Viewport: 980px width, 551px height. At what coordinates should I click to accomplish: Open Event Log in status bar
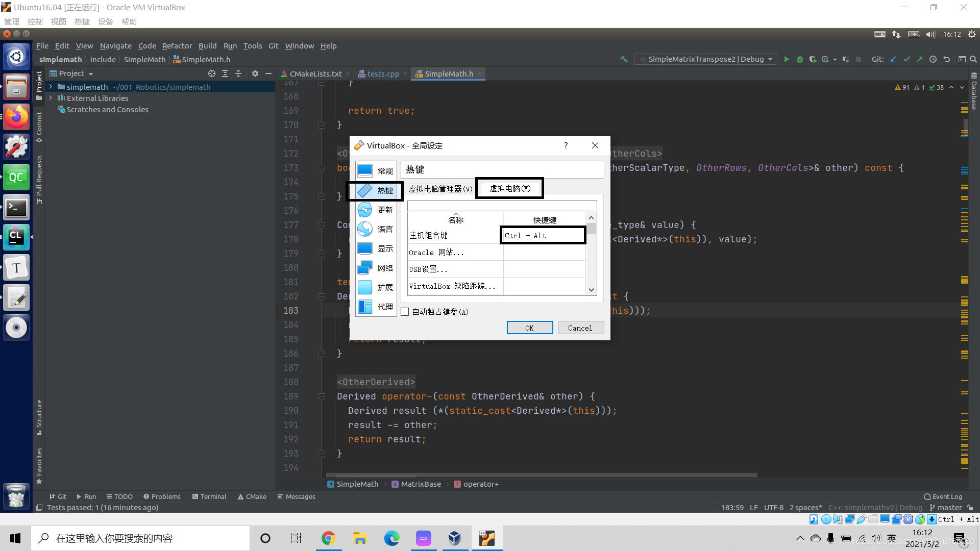pyautogui.click(x=943, y=496)
